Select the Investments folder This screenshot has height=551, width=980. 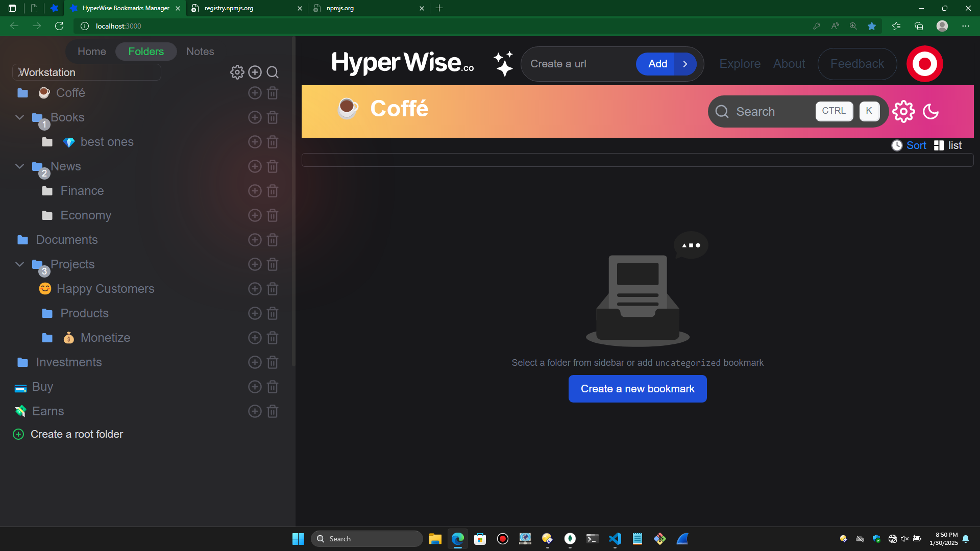pyautogui.click(x=68, y=362)
